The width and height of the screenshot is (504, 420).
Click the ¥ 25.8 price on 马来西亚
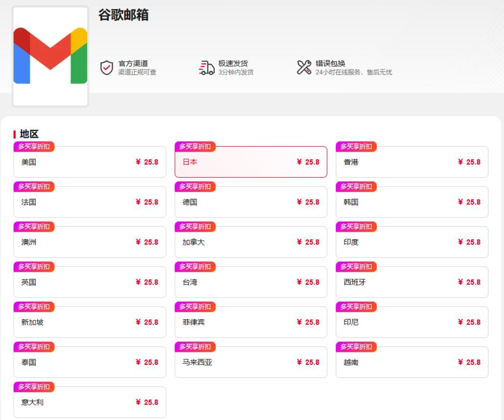pyautogui.click(x=308, y=362)
